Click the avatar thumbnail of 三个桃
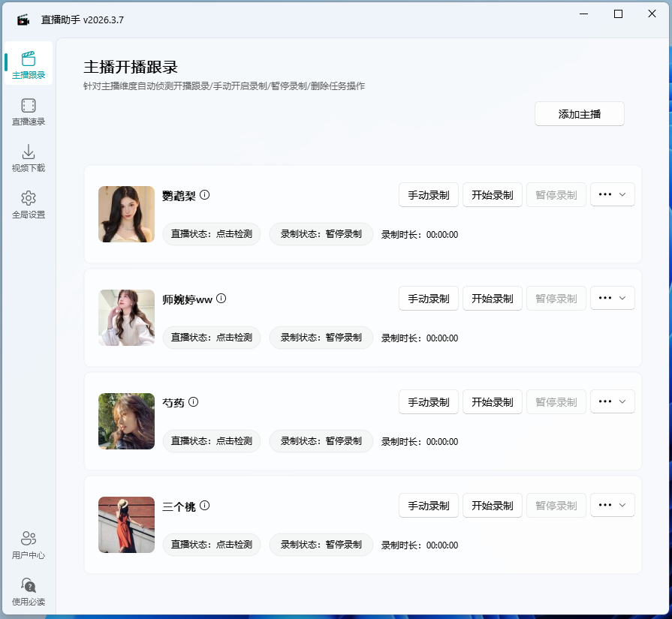This screenshot has width=672, height=619. click(125, 524)
